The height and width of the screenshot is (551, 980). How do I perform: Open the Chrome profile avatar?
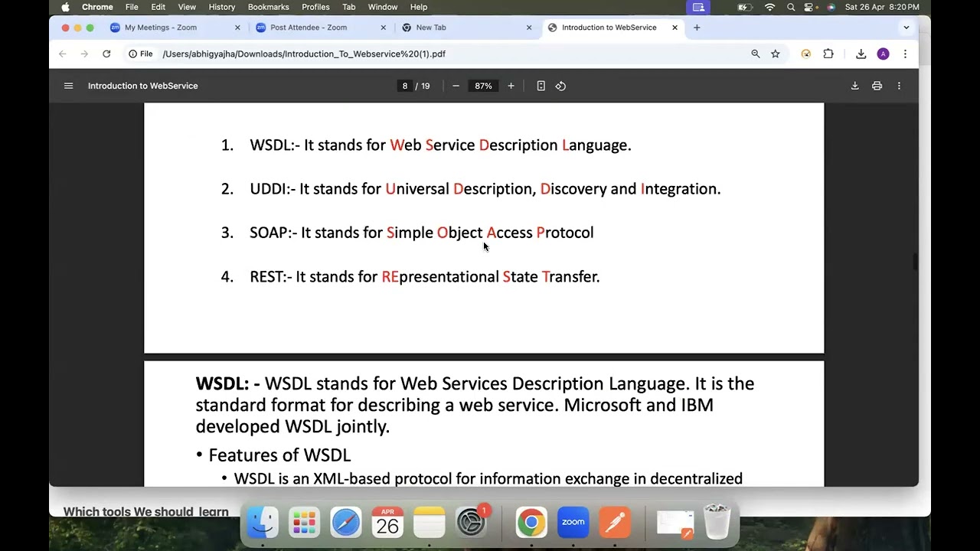883,54
